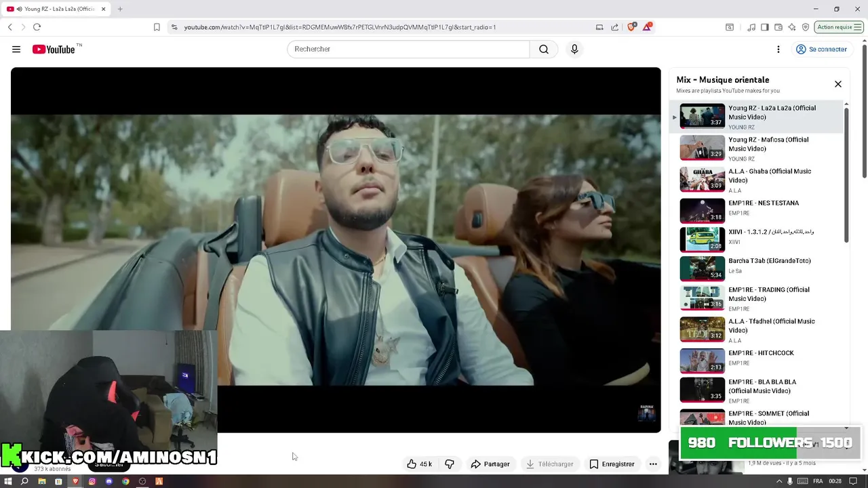Open Instagram from taskbar
Viewport: 868px width, 488px height.
tap(92, 481)
